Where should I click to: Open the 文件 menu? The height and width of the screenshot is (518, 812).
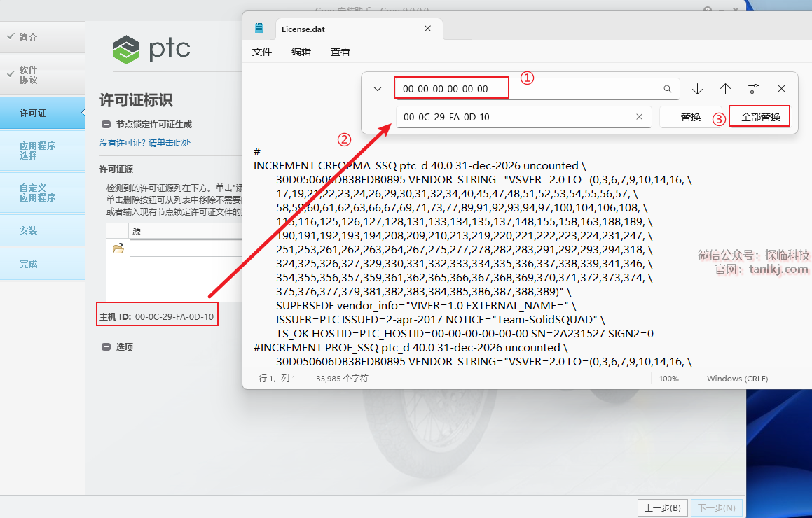tap(262, 52)
